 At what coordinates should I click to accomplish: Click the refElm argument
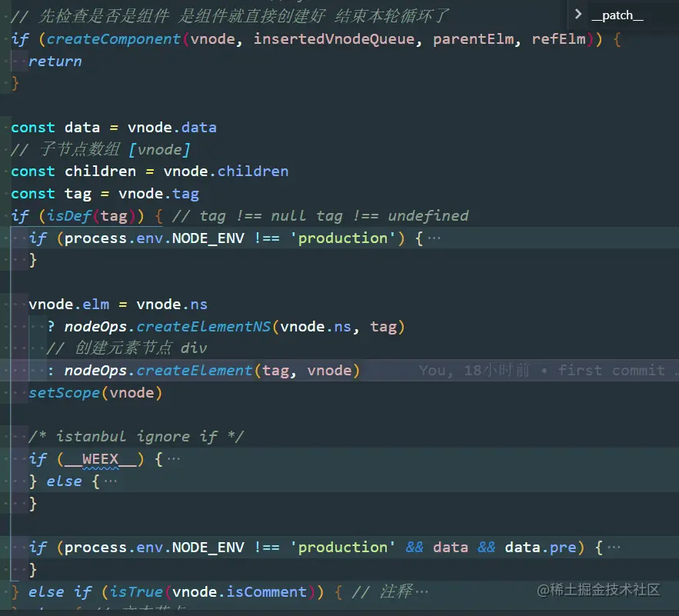coord(558,39)
